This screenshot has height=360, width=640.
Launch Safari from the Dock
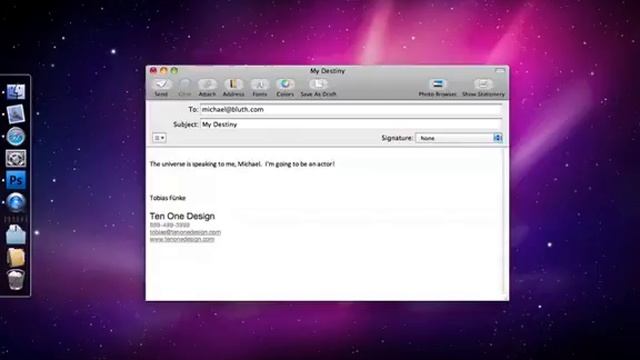16,136
